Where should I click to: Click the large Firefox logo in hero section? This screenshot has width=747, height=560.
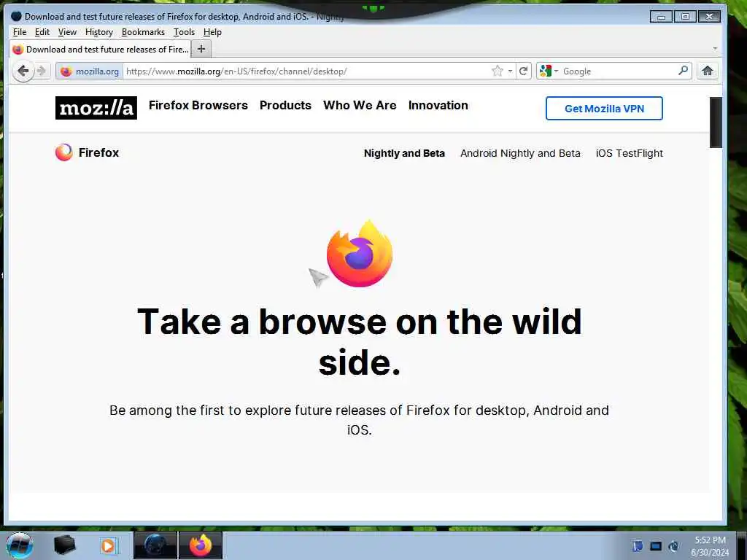(359, 253)
